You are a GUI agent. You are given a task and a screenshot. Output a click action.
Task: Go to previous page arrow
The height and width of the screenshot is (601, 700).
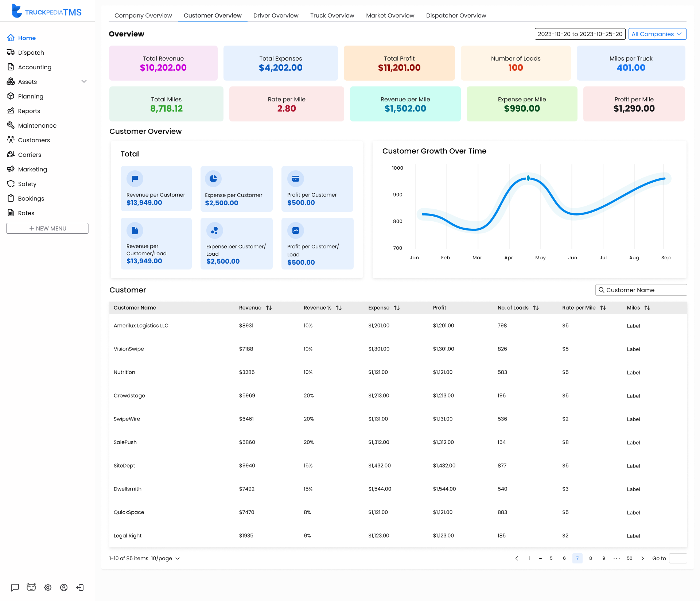coord(517,558)
